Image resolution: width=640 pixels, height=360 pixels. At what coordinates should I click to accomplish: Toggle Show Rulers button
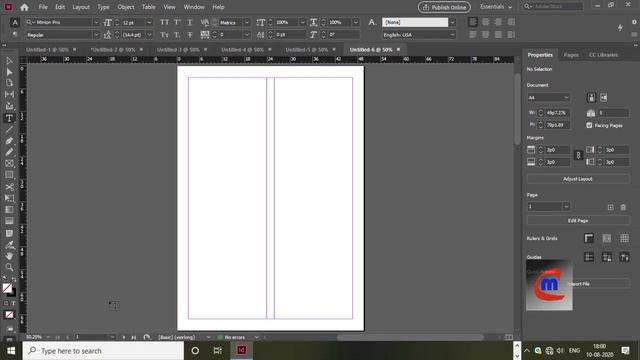click(589, 238)
